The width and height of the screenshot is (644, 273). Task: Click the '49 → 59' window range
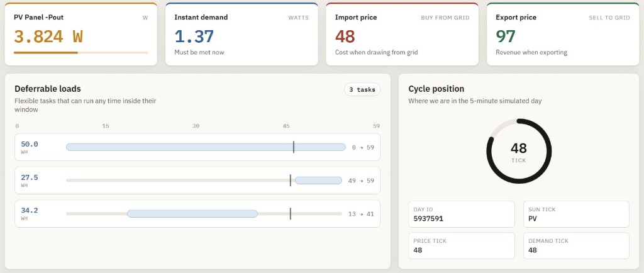[x=361, y=181]
